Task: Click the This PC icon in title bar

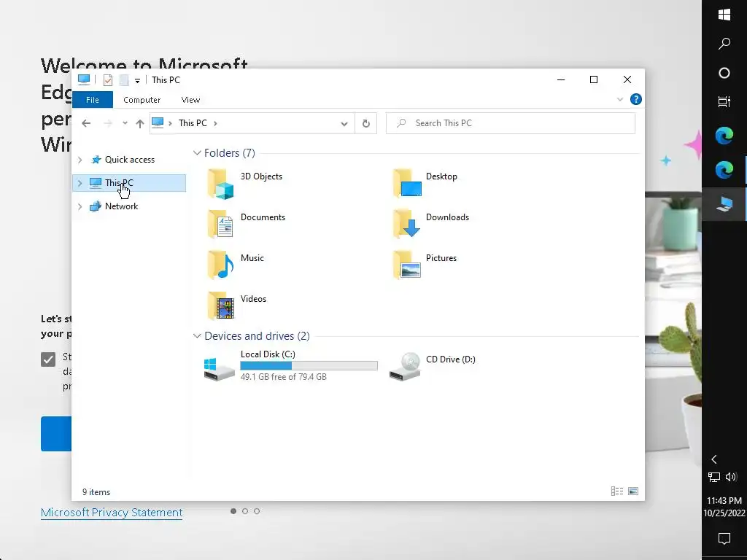Action: (84, 79)
